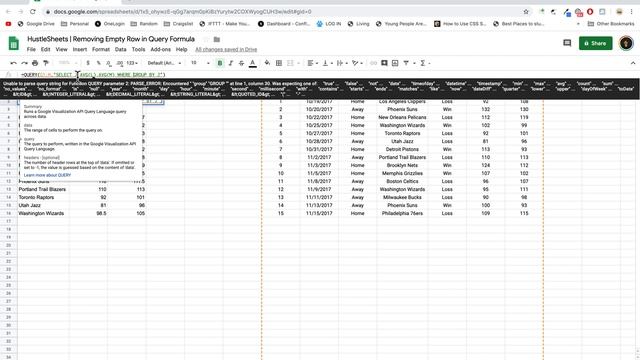Click the Google account avatar

(x=626, y=43)
